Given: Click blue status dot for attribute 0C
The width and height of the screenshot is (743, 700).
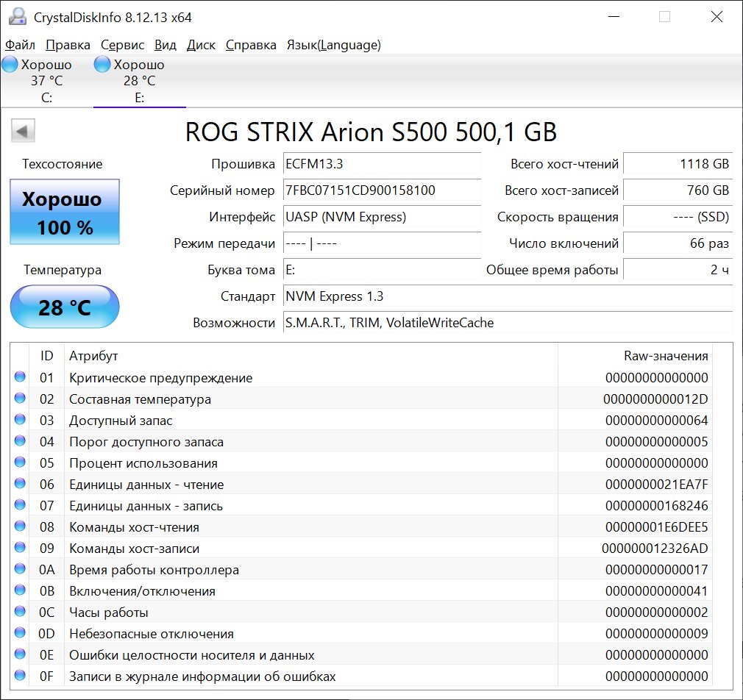Looking at the screenshot, I should [20, 612].
